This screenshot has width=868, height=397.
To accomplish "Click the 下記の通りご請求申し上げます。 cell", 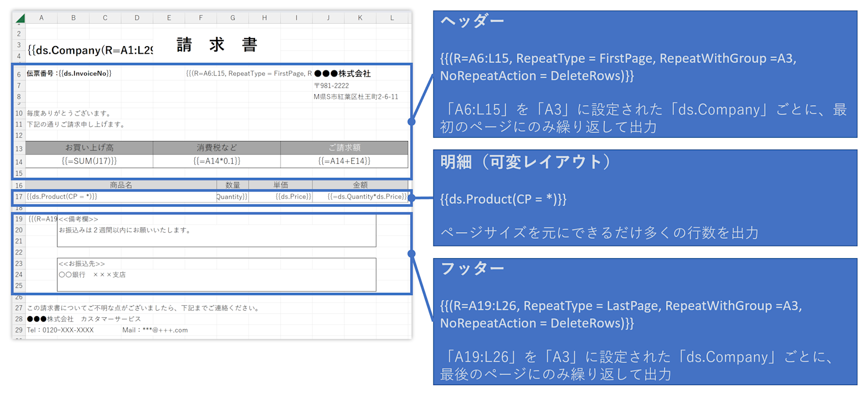I will point(76,124).
